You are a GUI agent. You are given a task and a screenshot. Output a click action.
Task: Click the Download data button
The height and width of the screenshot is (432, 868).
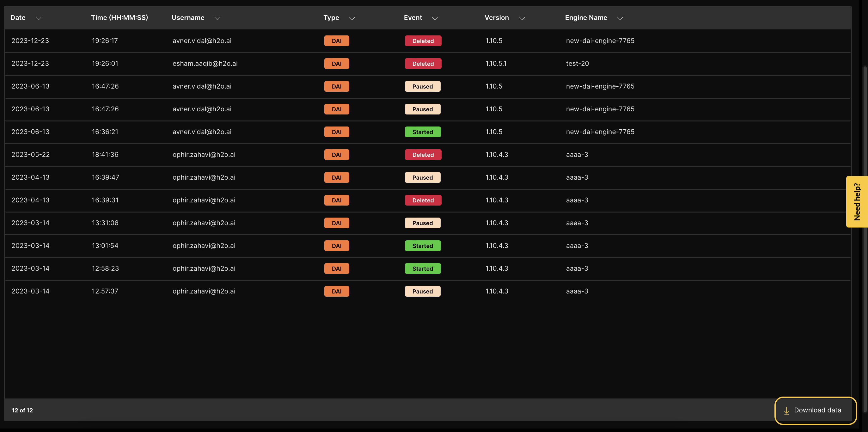click(815, 410)
